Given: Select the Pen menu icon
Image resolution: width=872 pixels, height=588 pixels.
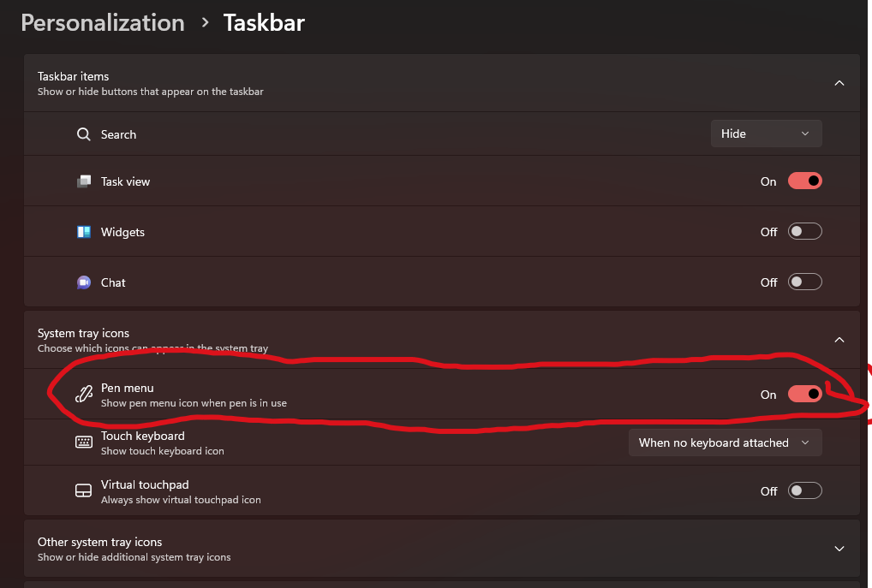Looking at the screenshot, I should coord(83,394).
